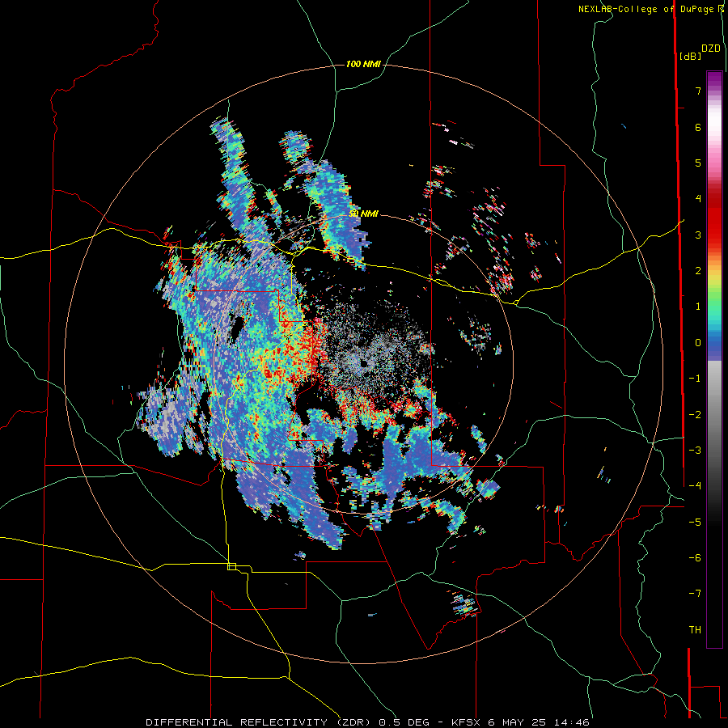The width and height of the screenshot is (728, 728).
Task: Click the 1 dB value on color scale
Action: tap(698, 307)
